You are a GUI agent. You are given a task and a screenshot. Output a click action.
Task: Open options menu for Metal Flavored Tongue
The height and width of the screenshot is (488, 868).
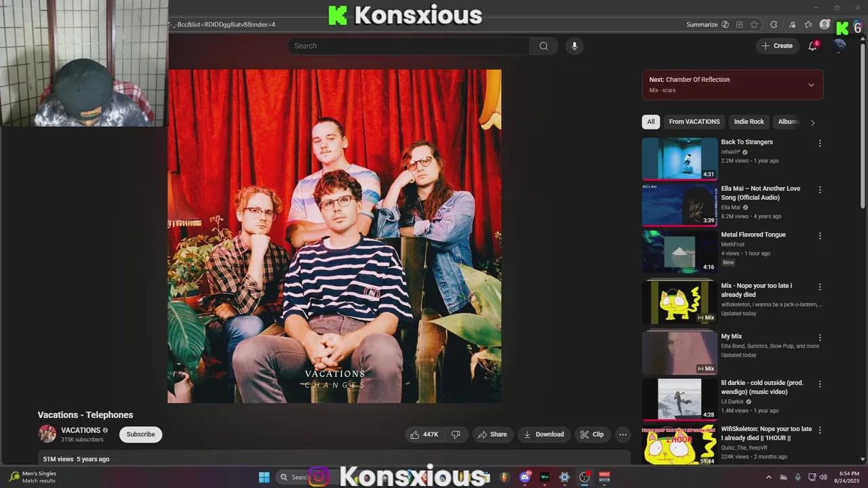pyautogui.click(x=820, y=236)
